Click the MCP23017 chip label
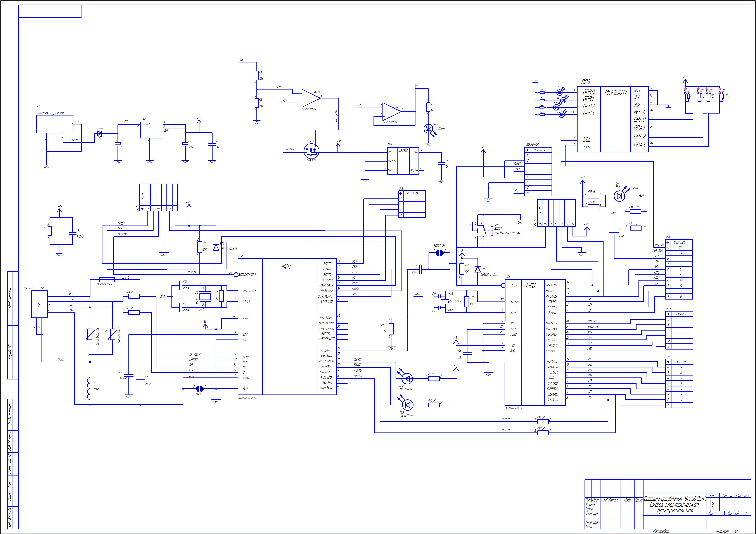 point(616,93)
